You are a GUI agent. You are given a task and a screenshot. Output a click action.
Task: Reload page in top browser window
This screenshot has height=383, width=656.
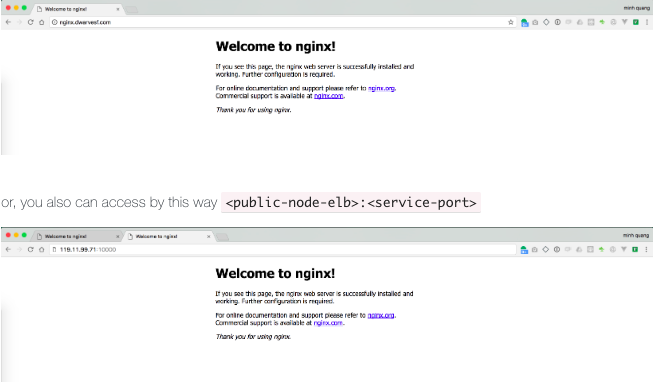point(31,22)
